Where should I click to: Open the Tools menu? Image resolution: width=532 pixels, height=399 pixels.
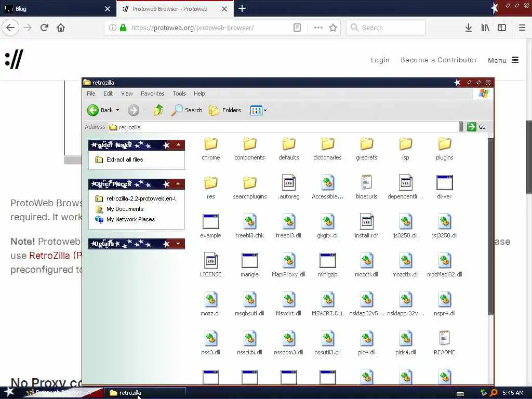coord(179,94)
